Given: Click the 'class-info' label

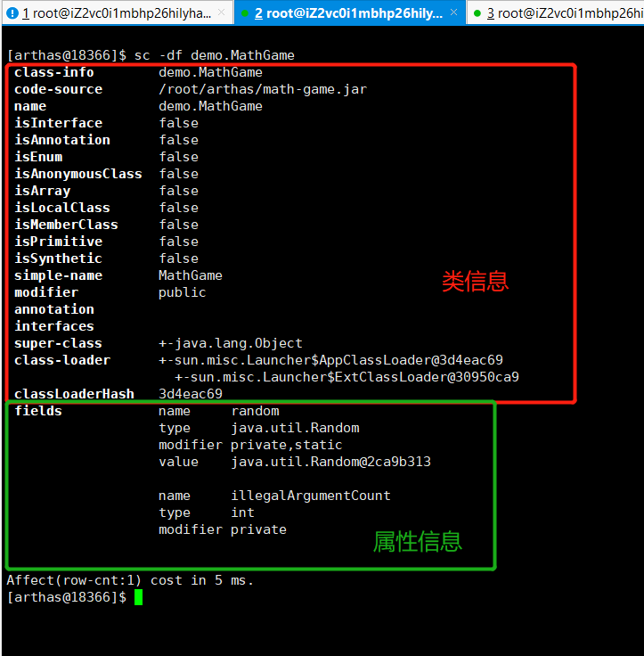Looking at the screenshot, I should [x=54, y=72].
